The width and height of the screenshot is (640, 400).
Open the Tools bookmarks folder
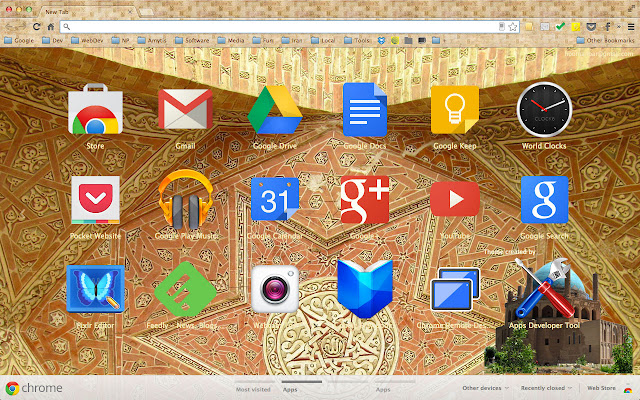(x=357, y=40)
